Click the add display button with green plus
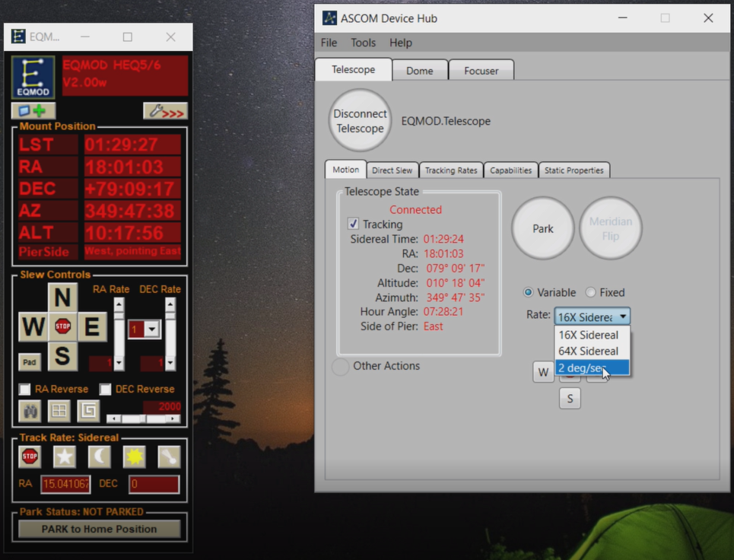 pos(33,111)
